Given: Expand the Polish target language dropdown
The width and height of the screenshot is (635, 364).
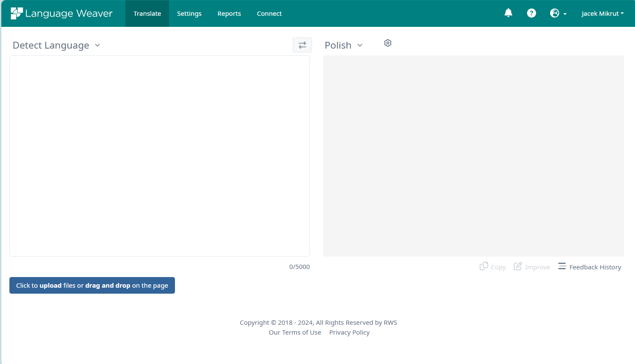Looking at the screenshot, I should click(344, 45).
